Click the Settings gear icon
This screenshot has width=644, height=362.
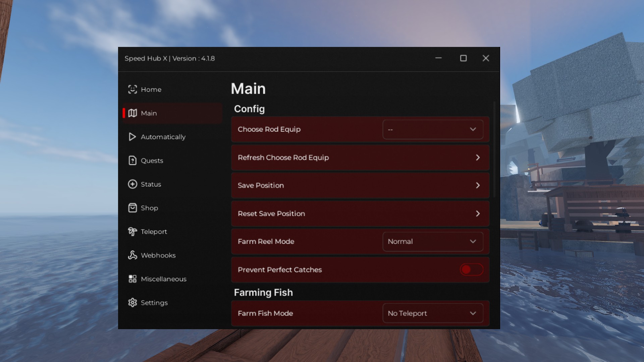pyautogui.click(x=132, y=303)
